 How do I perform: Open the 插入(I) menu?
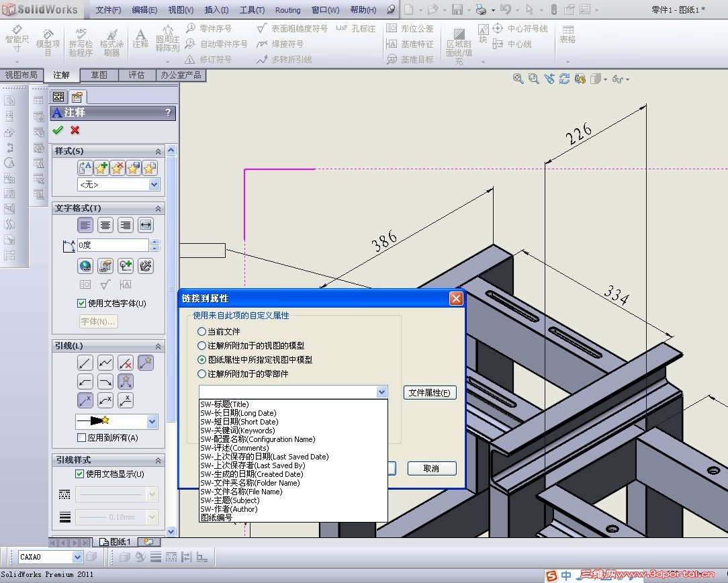pyautogui.click(x=216, y=10)
